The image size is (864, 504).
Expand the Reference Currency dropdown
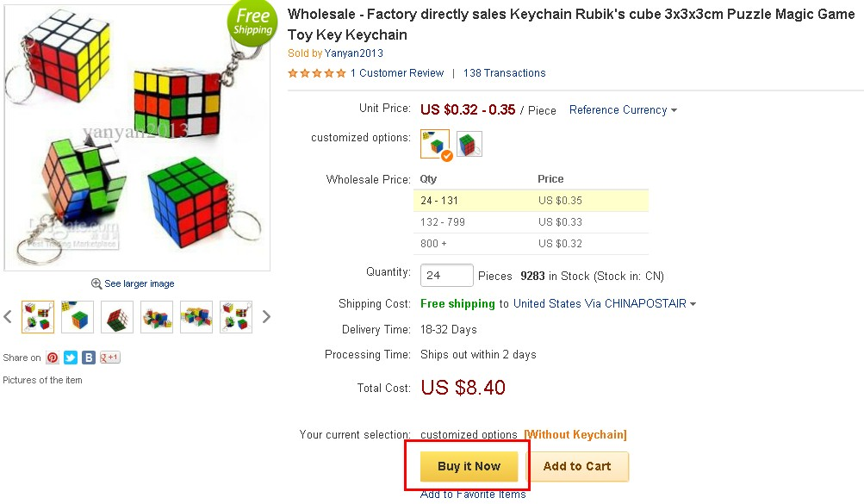(623, 110)
